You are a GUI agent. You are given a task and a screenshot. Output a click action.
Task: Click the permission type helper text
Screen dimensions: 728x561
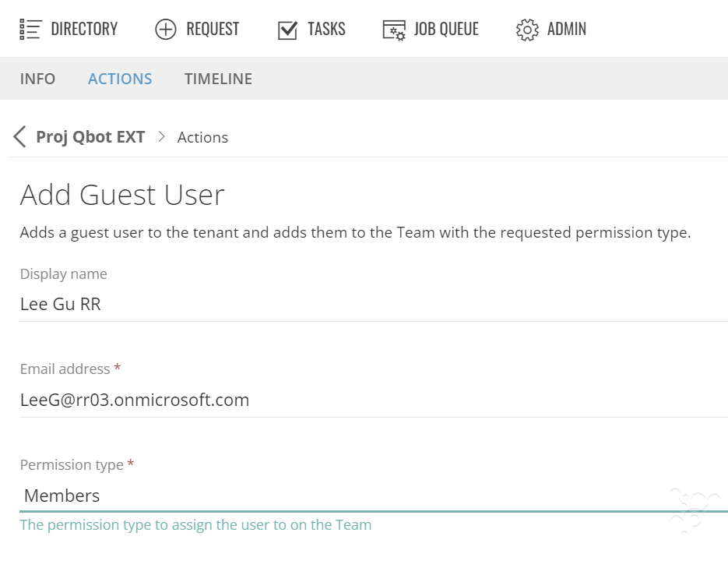[195, 524]
